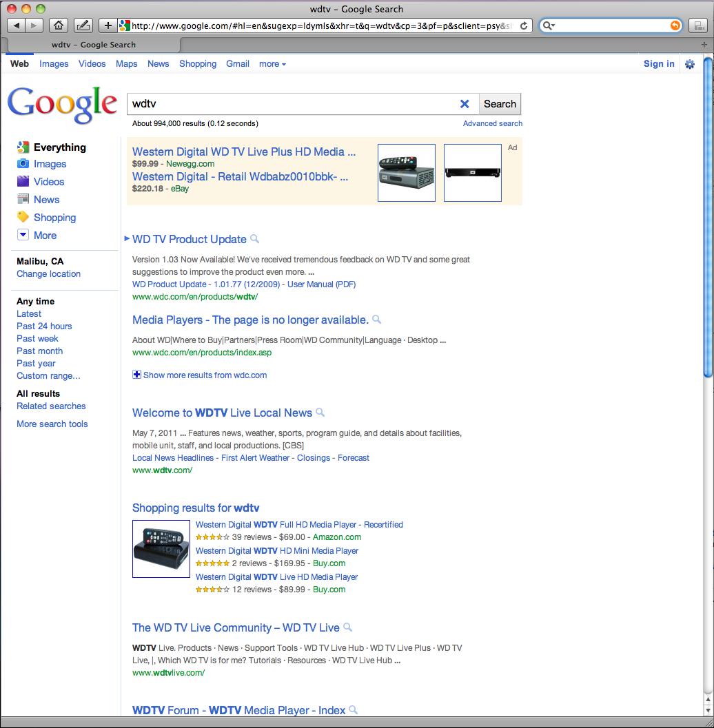Click the Everything sidebar icon
714x728 pixels.
(x=23, y=147)
